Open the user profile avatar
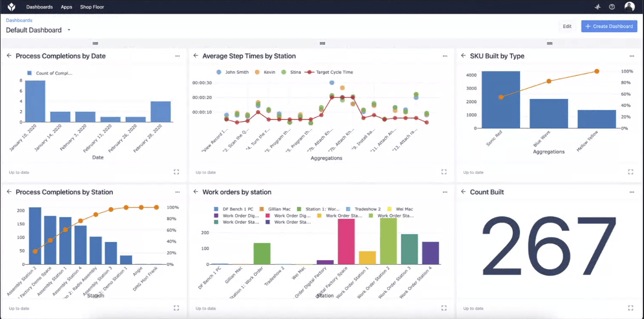This screenshot has width=644, height=319. point(629,6)
